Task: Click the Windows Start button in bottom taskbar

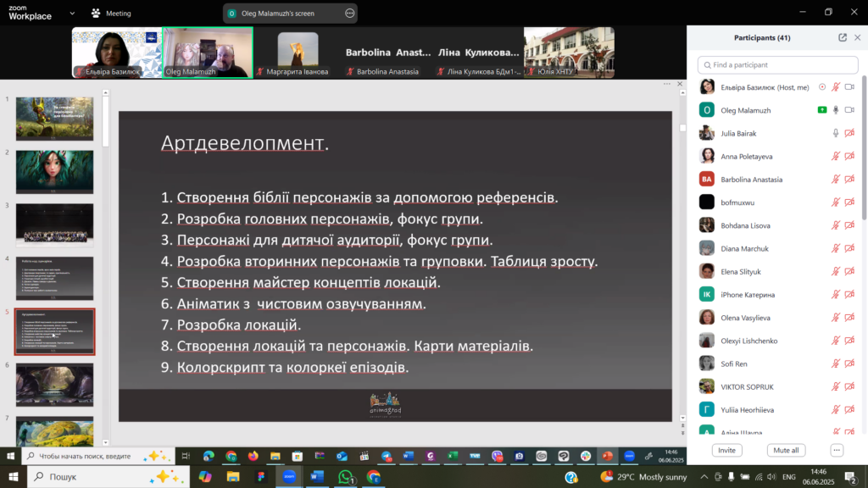Action: (14, 476)
